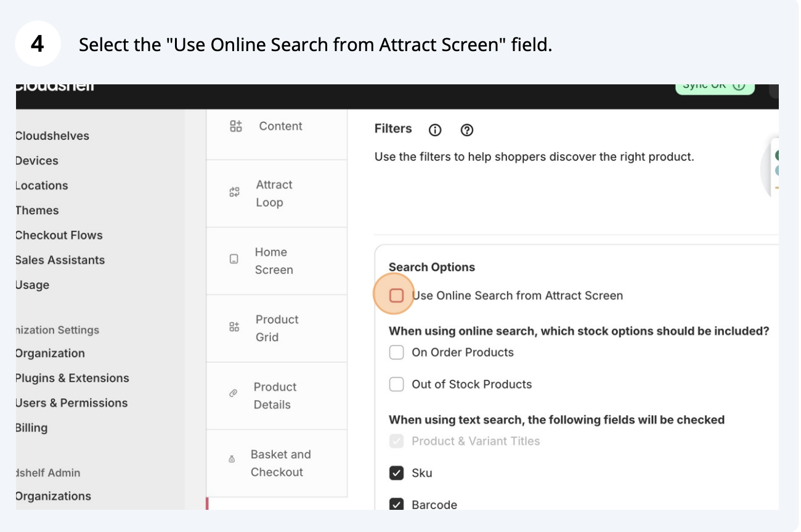Open the Filters help question-mark icon

[x=467, y=130]
